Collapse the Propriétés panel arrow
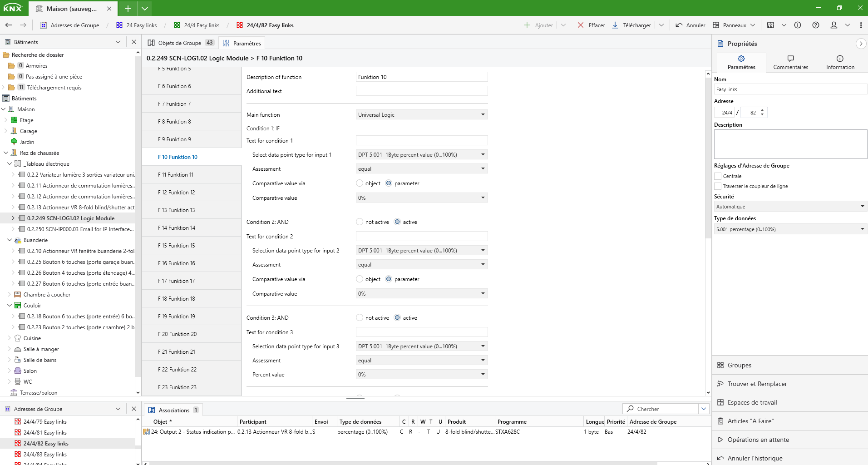 (x=860, y=44)
